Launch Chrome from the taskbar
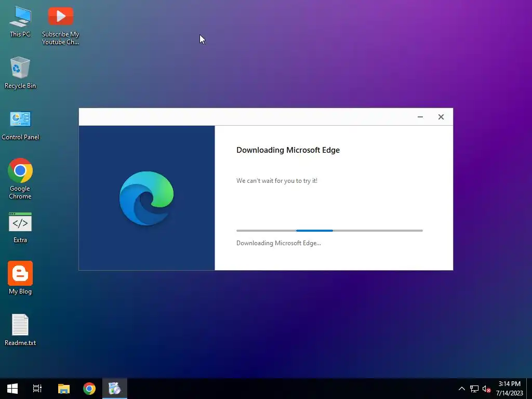The image size is (532, 399). point(89,389)
